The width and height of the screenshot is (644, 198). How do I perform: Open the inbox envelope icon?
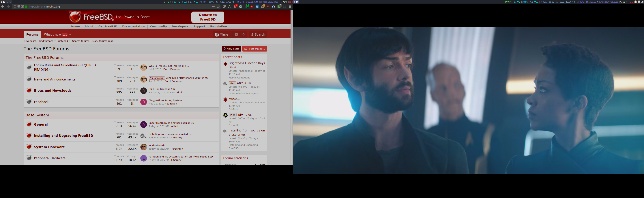point(236,35)
